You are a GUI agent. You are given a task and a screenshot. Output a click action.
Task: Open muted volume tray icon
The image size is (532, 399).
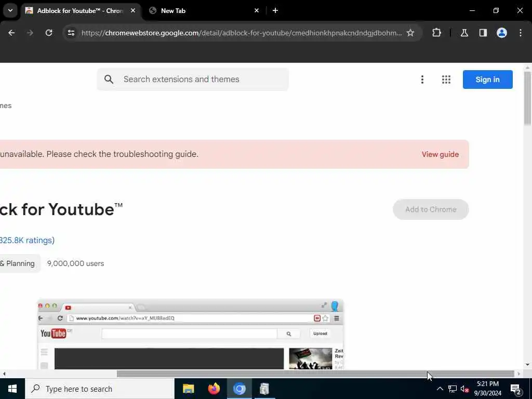(x=465, y=389)
